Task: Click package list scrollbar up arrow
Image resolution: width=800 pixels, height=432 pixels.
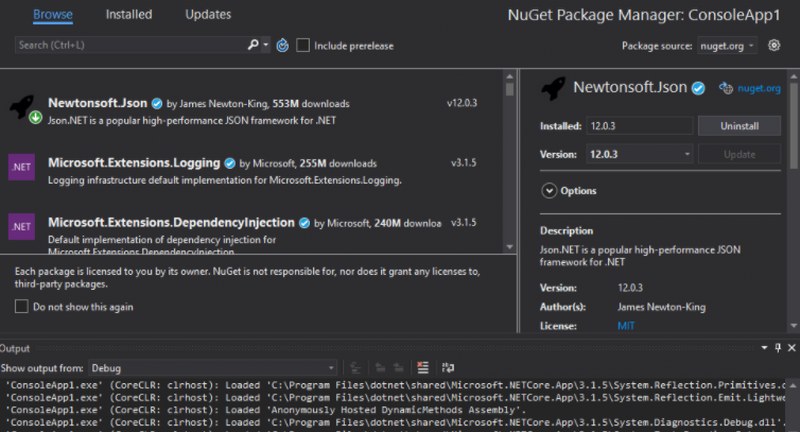Action: (510, 77)
